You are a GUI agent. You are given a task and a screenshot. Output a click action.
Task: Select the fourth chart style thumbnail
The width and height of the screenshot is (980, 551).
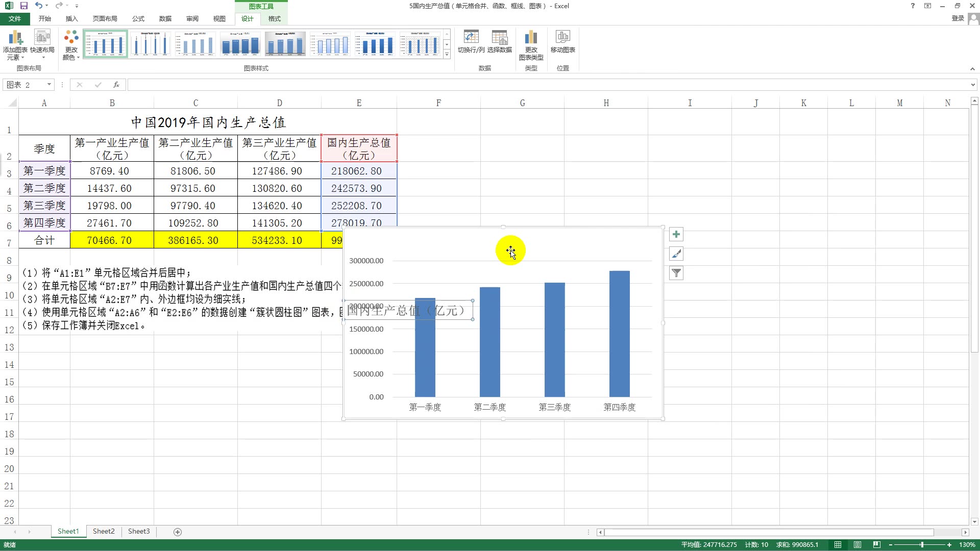coord(240,44)
